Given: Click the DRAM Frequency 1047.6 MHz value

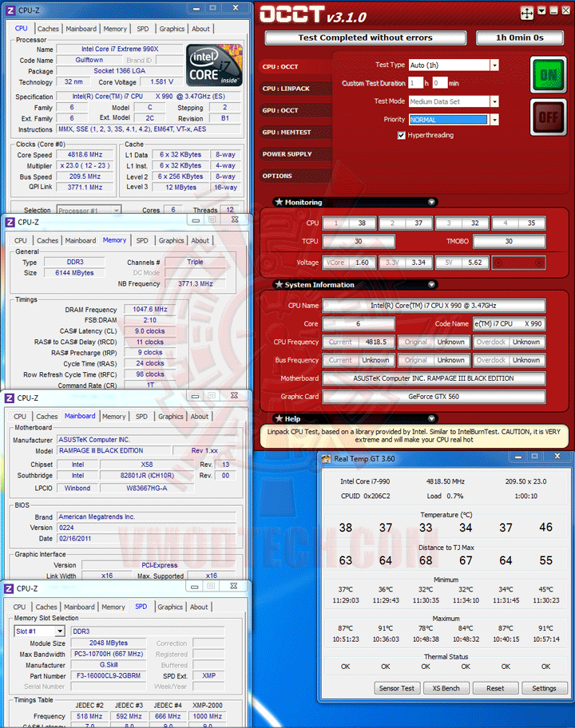Looking at the screenshot, I should tap(149, 309).
